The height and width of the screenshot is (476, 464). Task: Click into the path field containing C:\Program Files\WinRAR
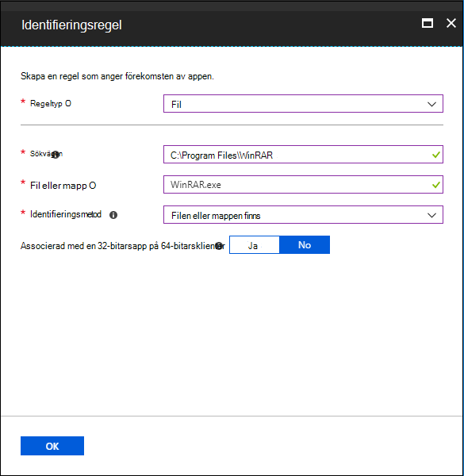point(303,155)
